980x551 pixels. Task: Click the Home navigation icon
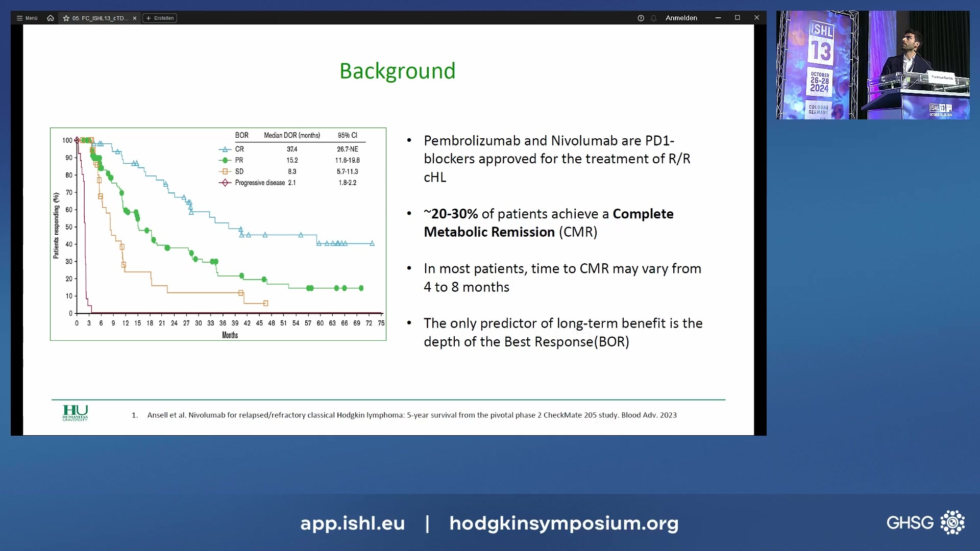click(50, 18)
